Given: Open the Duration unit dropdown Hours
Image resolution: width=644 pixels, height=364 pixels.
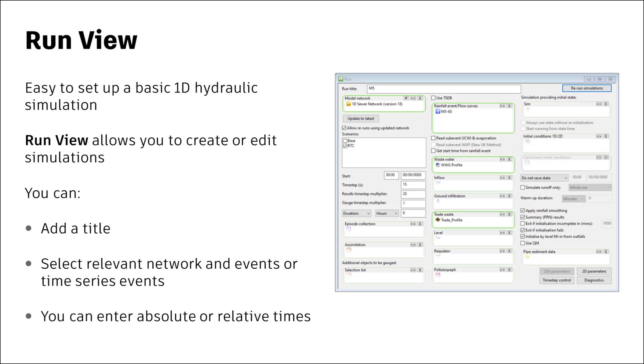Looking at the screenshot, I should [x=385, y=213].
